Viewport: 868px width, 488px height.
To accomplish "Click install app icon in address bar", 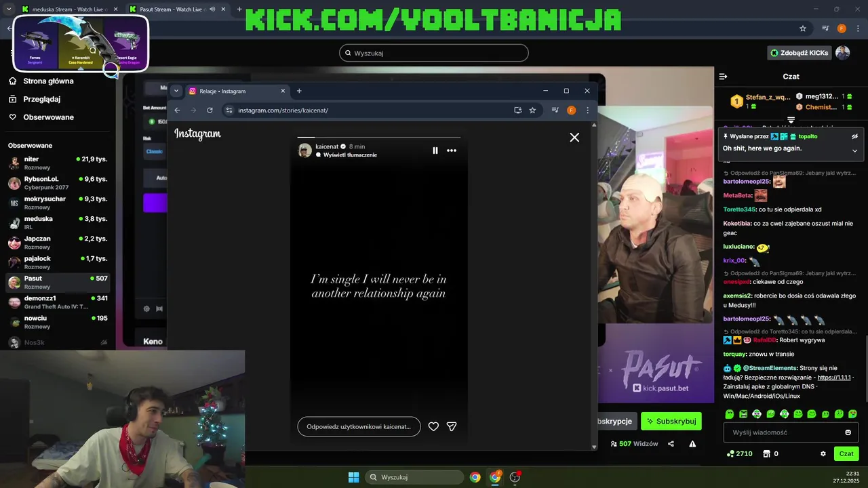I will 517,110.
